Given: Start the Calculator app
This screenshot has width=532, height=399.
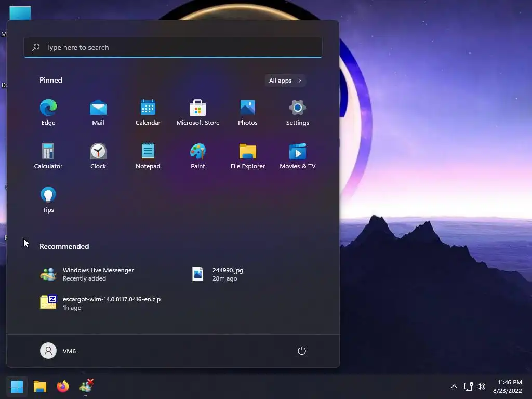Looking at the screenshot, I should pyautogui.click(x=48, y=156).
